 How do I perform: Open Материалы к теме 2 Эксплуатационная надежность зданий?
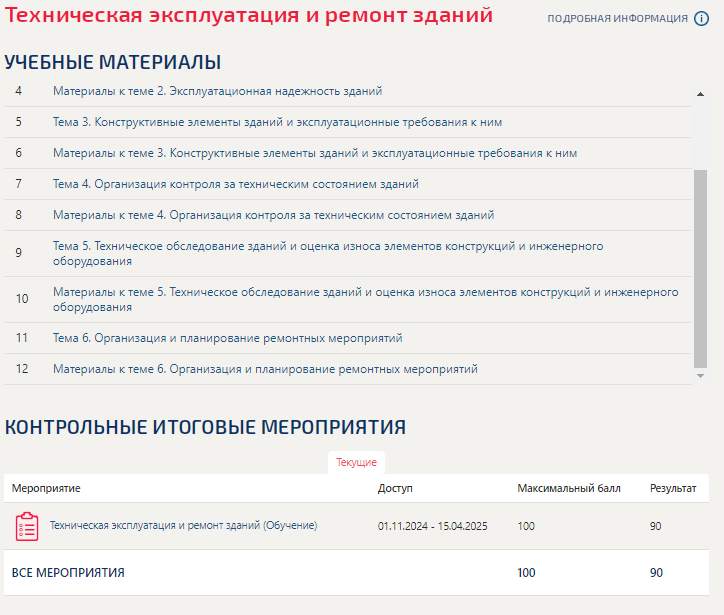tap(217, 91)
